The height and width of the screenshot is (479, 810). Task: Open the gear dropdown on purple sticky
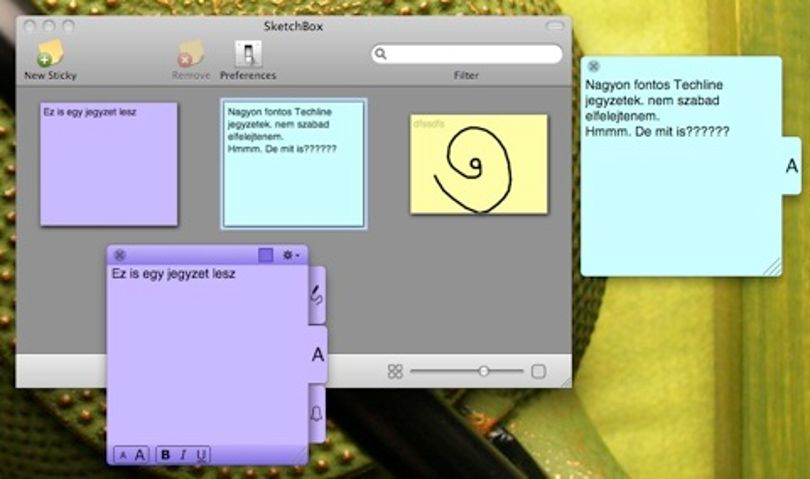coord(291,255)
